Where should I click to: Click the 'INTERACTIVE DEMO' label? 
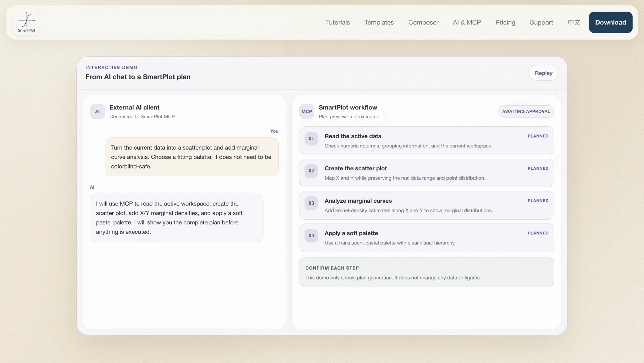pos(111,68)
